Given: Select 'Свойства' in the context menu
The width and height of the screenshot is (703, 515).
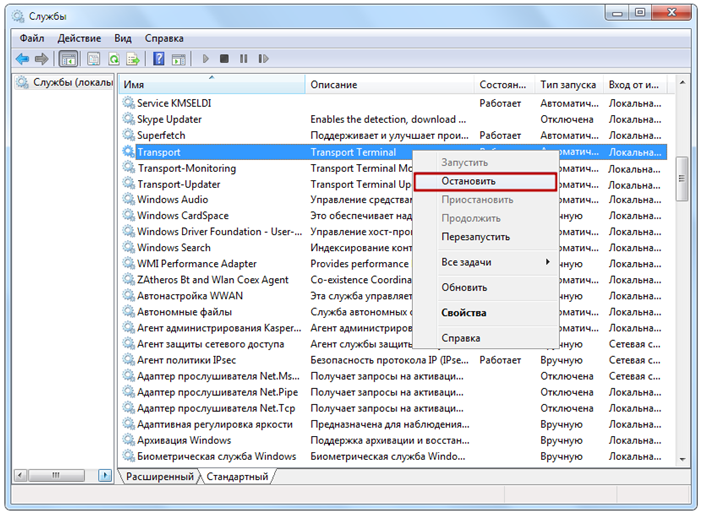Looking at the screenshot, I should click(x=463, y=313).
